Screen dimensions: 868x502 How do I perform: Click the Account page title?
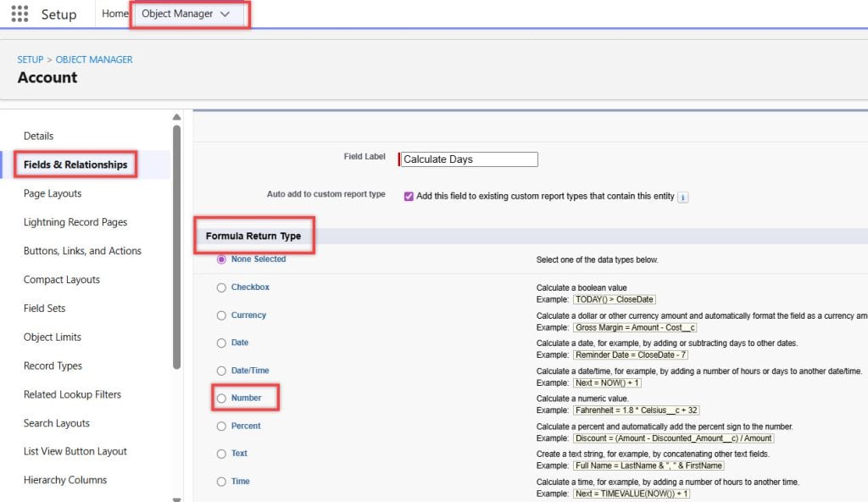click(x=47, y=77)
